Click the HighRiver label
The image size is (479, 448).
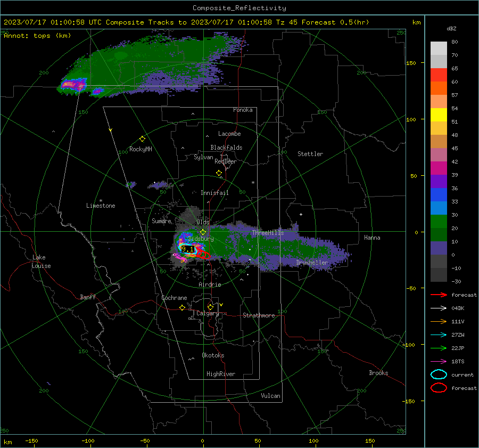[221, 374]
